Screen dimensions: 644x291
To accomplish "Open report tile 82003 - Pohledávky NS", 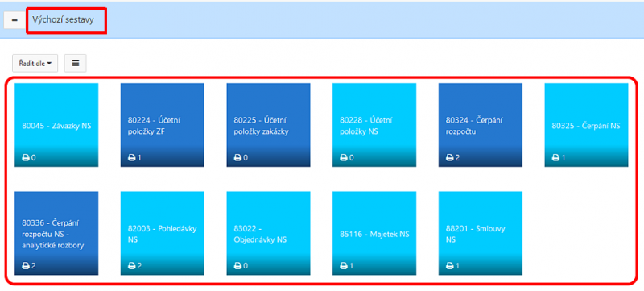I will click(163, 233).
